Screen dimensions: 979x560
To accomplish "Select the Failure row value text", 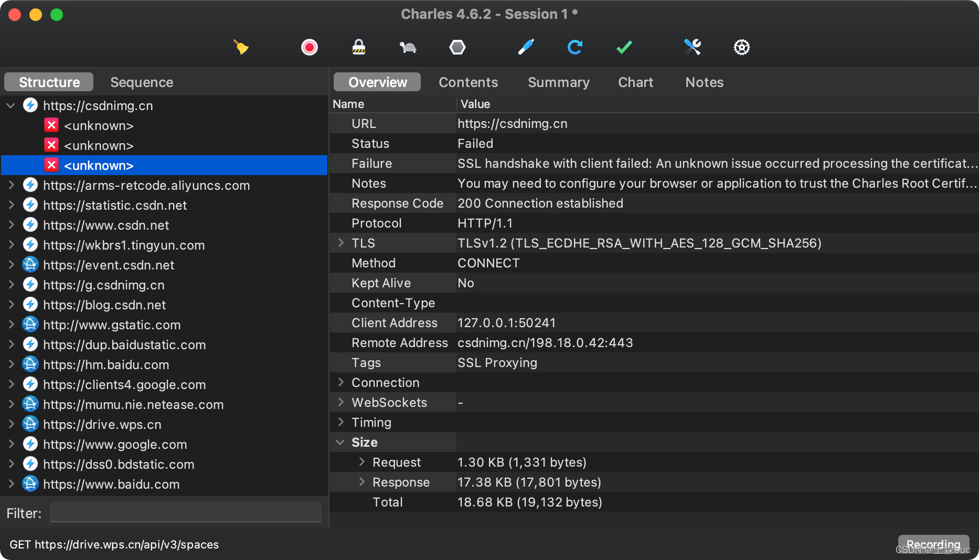I will coord(717,164).
